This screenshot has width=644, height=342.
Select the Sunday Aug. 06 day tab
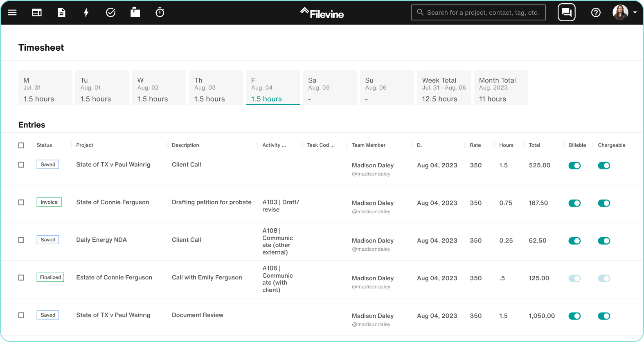(x=387, y=88)
